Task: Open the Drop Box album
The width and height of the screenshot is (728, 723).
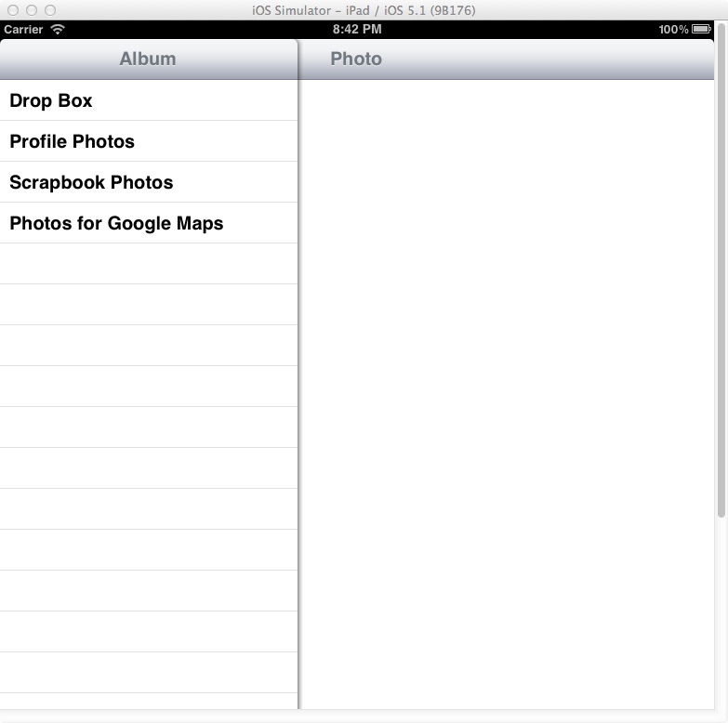Action: pyautogui.click(x=51, y=100)
